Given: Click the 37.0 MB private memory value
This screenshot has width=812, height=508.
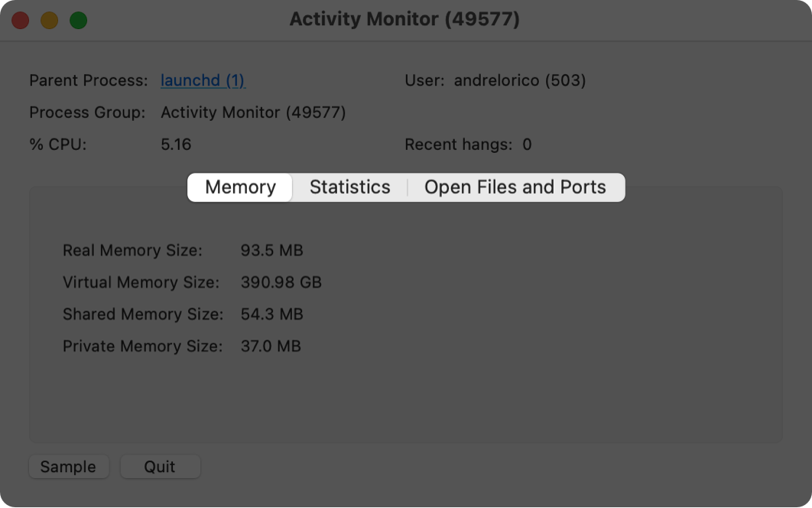Looking at the screenshot, I should [271, 347].
